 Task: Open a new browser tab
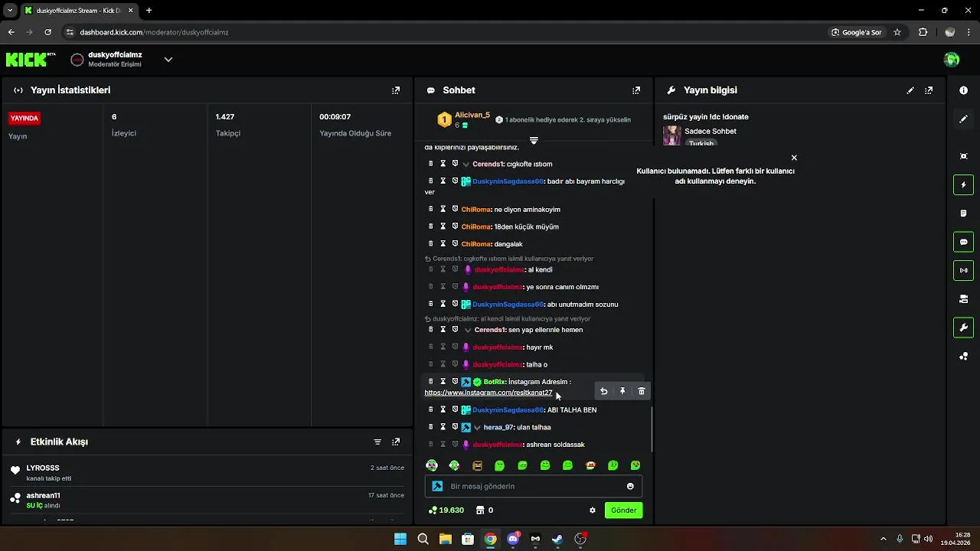pos(149,11)
